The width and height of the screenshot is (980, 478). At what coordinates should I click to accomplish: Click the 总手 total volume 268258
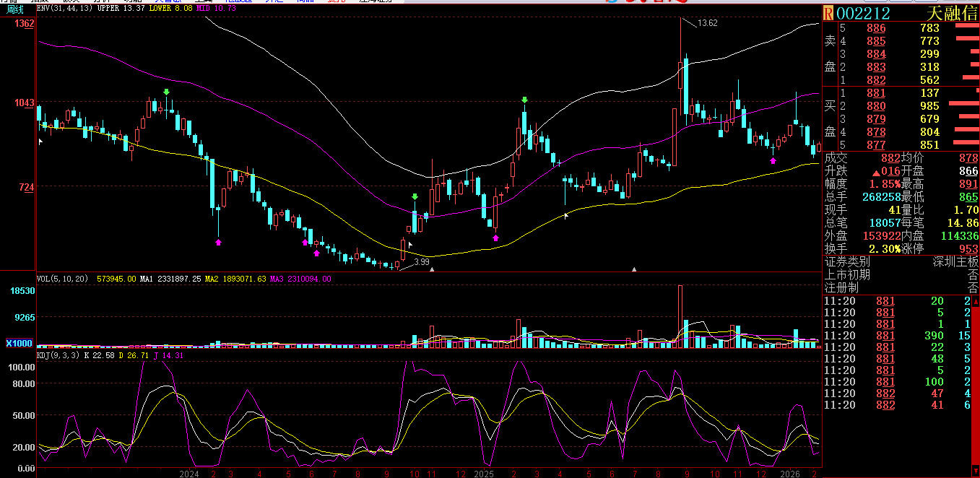[881, 197]
